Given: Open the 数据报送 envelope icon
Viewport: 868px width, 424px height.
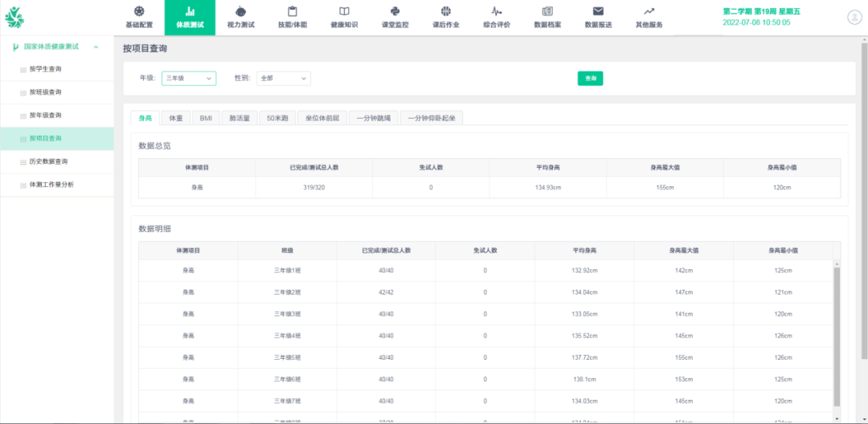Looking at the screenshot, I should pyautogui.click(x=598, y=11).
